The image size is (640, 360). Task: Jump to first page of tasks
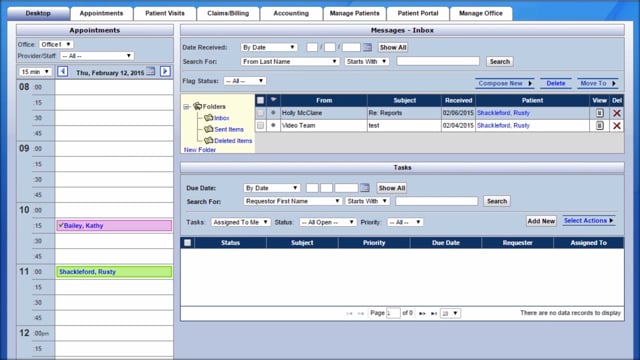pyautogui.click(x=349, y=313)
